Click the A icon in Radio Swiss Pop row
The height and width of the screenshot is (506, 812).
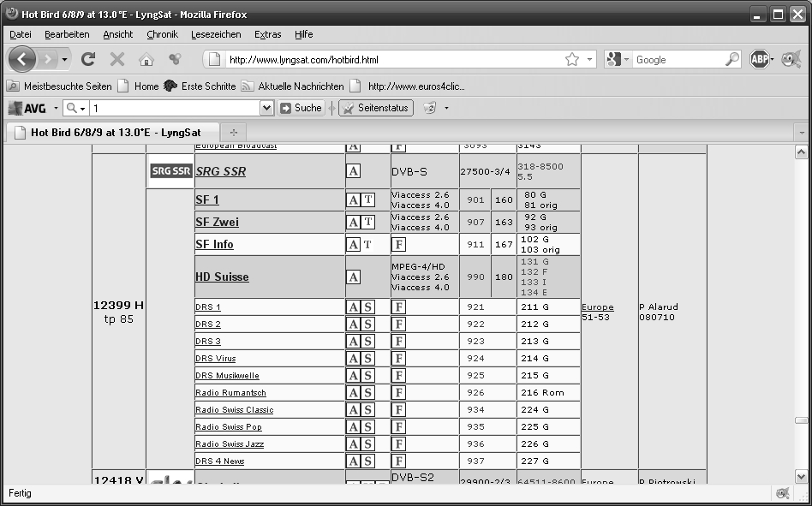pyautogui.click(x=353, y=427)
